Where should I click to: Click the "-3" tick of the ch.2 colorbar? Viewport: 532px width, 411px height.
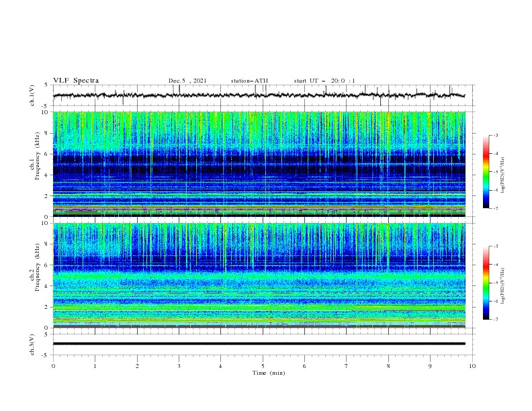[496, 246]
